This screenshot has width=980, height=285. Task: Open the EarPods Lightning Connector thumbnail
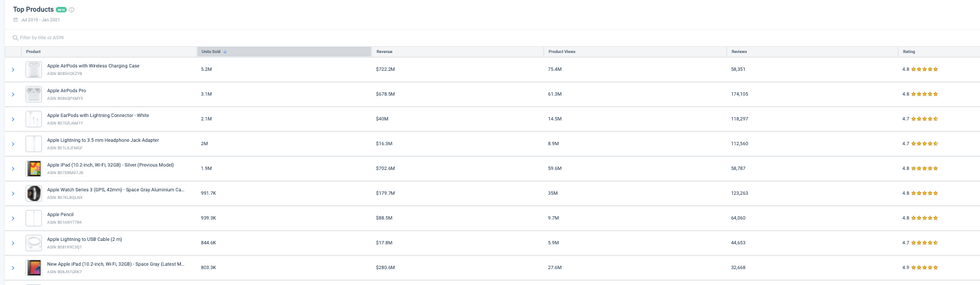click(x=34, y=119)
